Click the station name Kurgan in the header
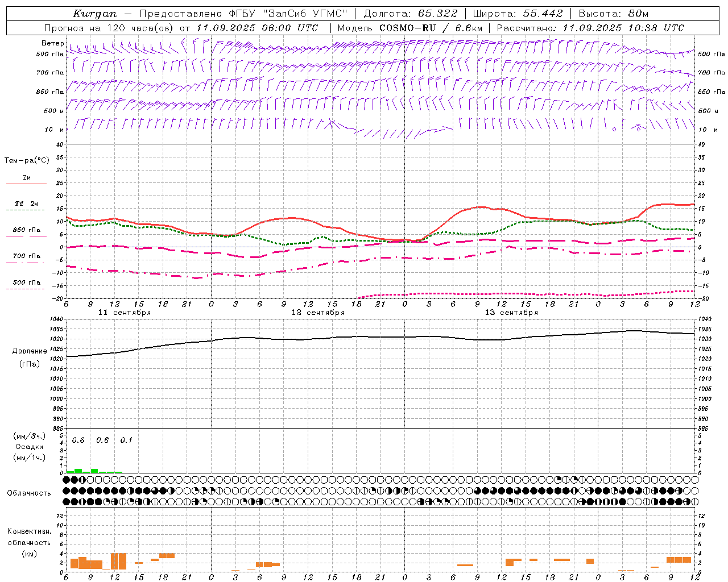The height and width of the screenshot is (582, 728). click(x=96, y=14)
